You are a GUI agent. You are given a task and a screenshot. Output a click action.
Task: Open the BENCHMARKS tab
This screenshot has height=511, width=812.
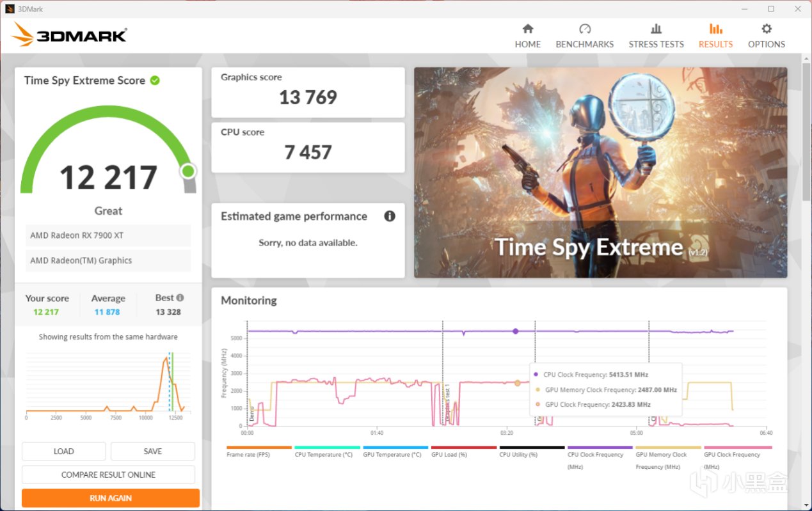[x=584, y=36]
